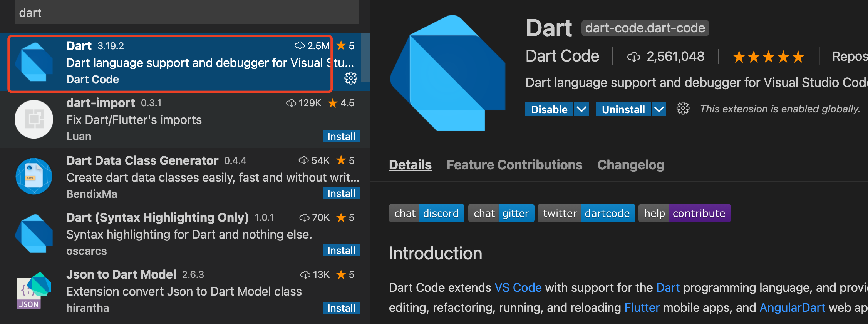
Task: Click the Repository link in header
Action: [850, 57]
